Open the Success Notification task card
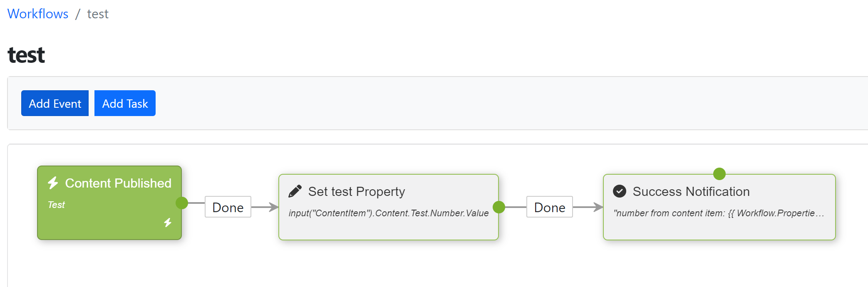 [719, 207]
